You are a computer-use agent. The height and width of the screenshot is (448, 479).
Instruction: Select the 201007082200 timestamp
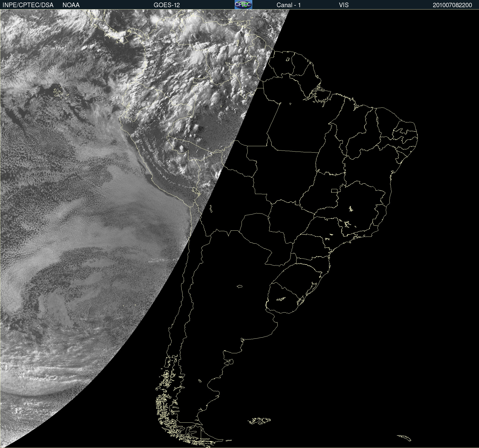click(452, 5)
